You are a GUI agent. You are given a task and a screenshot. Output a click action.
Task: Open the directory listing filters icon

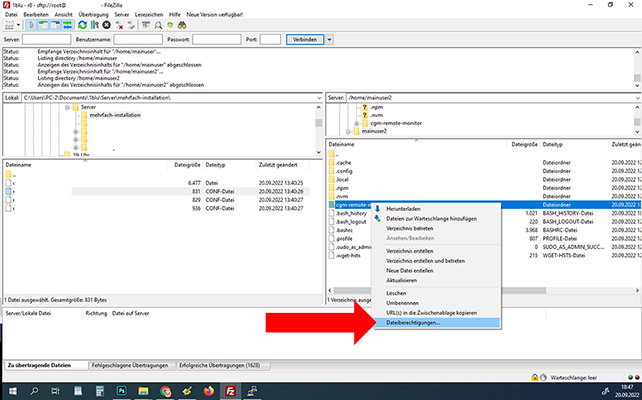click(146, 25)
